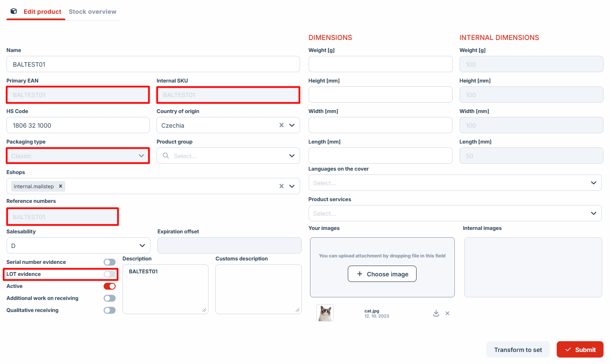Toggle Additional work on receiving
610x364 pixels.
click(x=110, y=298)
